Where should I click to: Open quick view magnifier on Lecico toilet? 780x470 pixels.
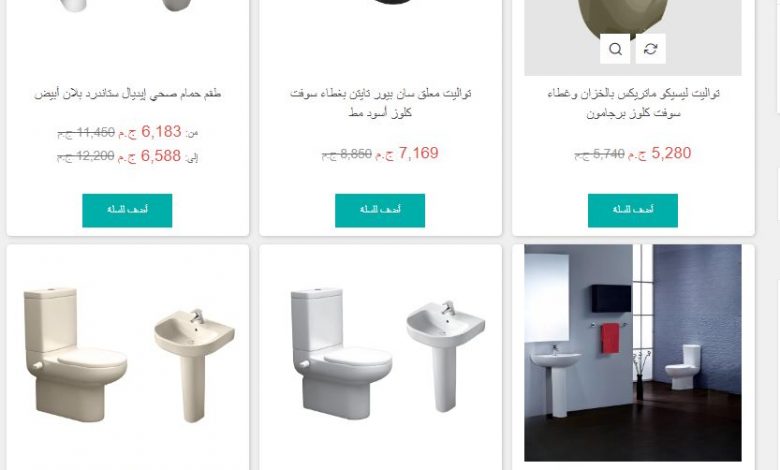coord(615,49)
